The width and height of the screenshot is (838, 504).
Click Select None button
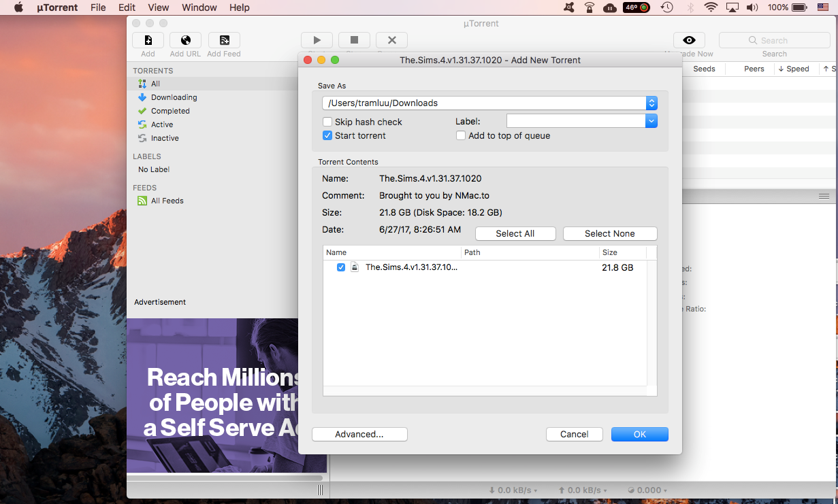click(610, 233)
